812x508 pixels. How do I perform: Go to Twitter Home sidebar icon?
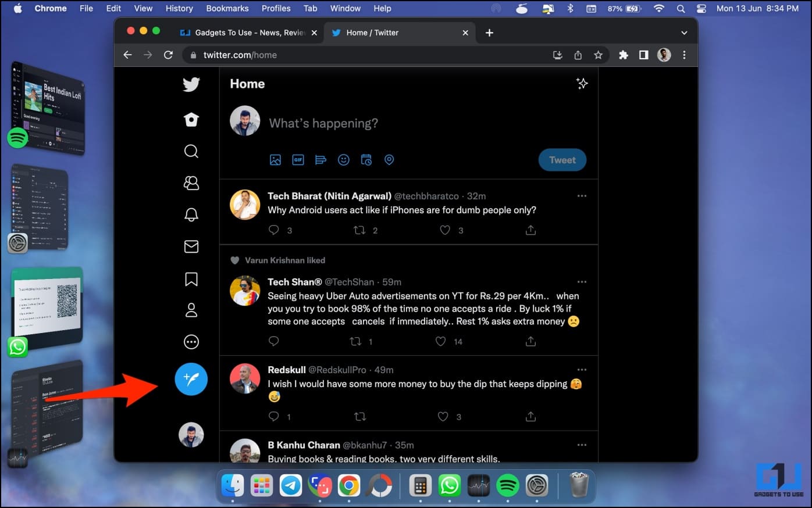point(191,119)
